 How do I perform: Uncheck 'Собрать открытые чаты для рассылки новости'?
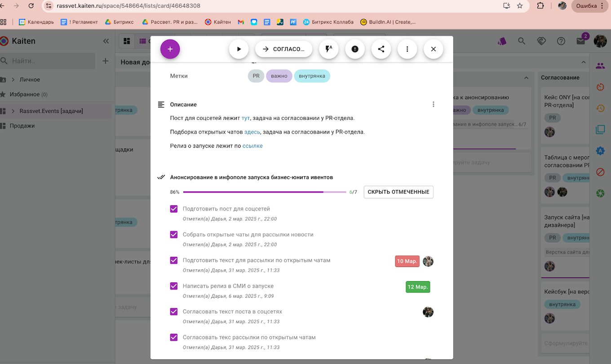(174, 234)
